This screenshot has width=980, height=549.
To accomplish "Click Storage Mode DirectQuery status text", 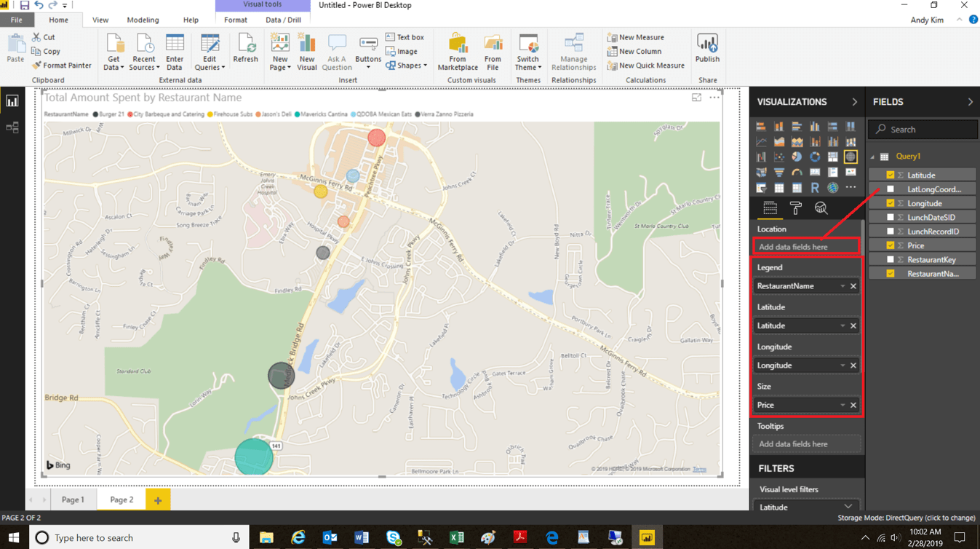I will click(907, 518).
